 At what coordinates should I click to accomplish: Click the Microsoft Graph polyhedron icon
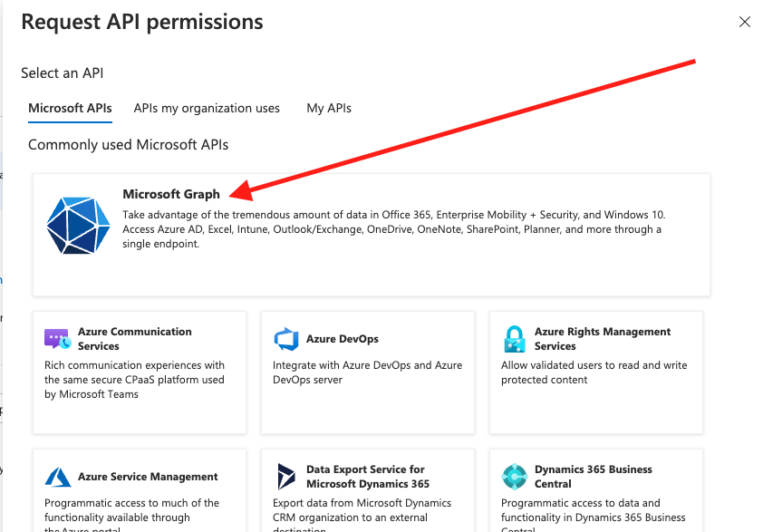(x=78, y=224)
